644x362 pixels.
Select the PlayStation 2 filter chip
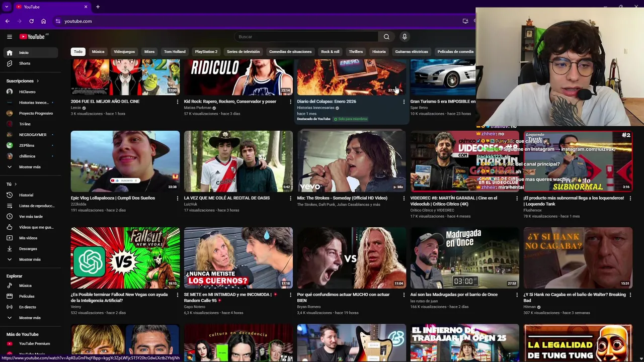(x=206, y=51)
